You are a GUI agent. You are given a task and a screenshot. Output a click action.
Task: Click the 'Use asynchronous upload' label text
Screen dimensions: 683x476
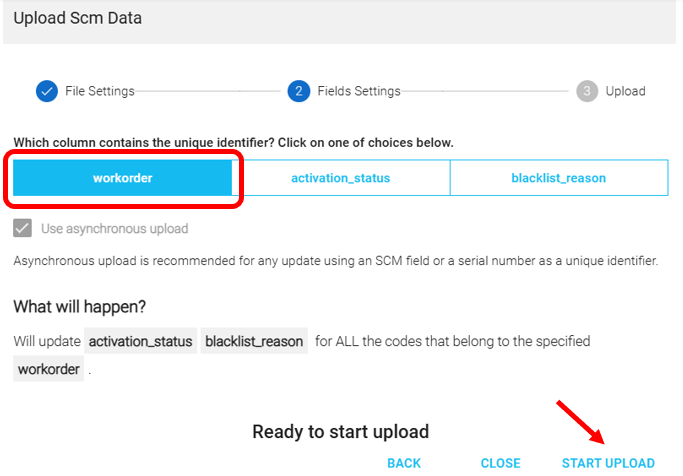(114, 229)
